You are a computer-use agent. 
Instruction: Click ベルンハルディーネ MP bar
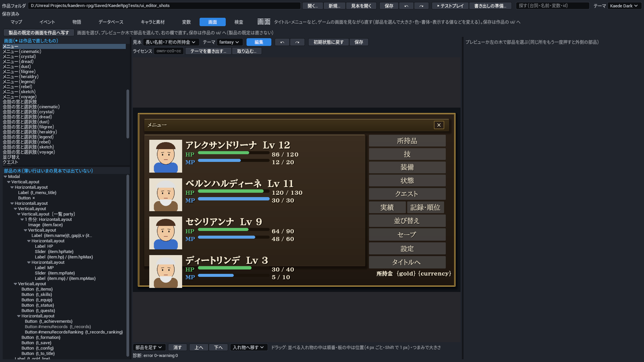[x=234, y=199]
